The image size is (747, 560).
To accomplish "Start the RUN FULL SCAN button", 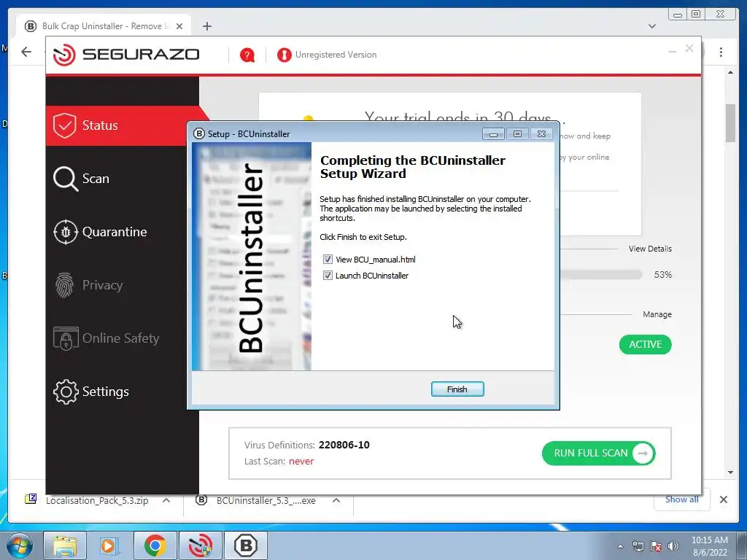I will coord(598,454).
